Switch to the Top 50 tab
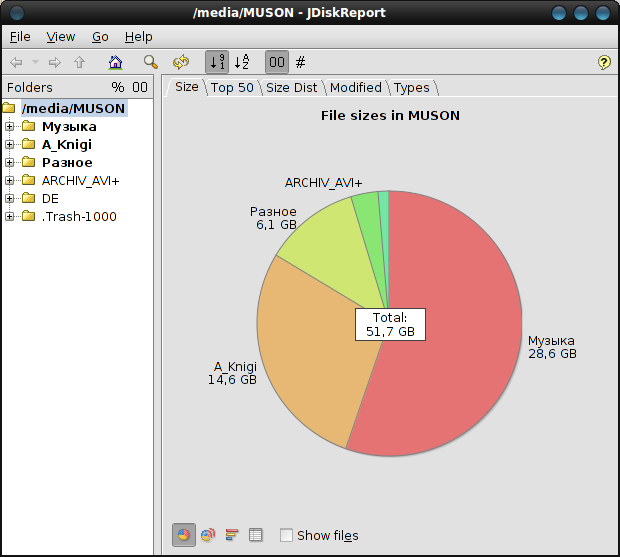The image size is (620, 557). pos(232,87)
